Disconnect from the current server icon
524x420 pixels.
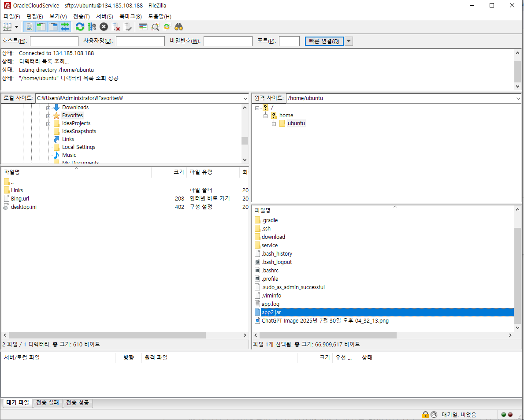(x=116, y=27)
